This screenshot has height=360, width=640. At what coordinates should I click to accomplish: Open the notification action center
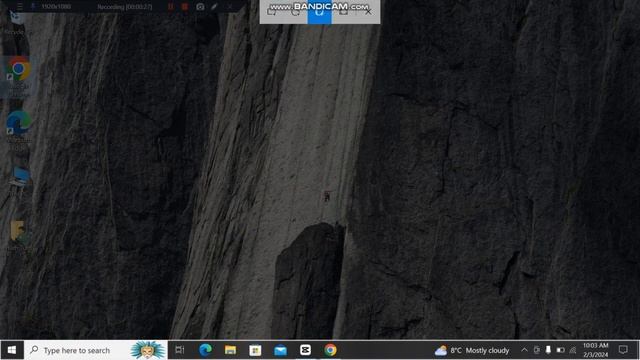pyautogui.click(x=623, y=350)
